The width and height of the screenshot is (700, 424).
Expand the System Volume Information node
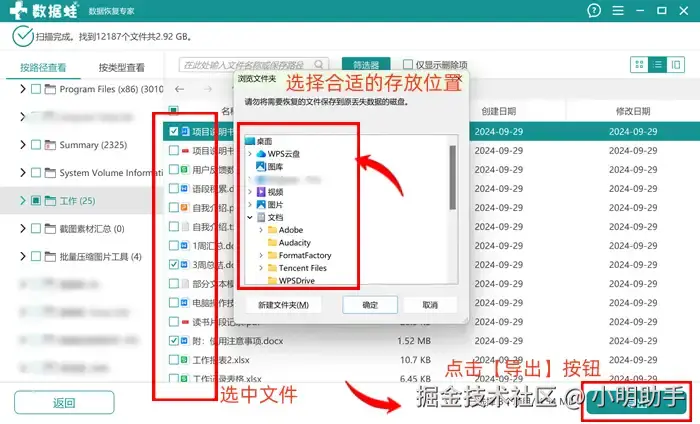22,173
